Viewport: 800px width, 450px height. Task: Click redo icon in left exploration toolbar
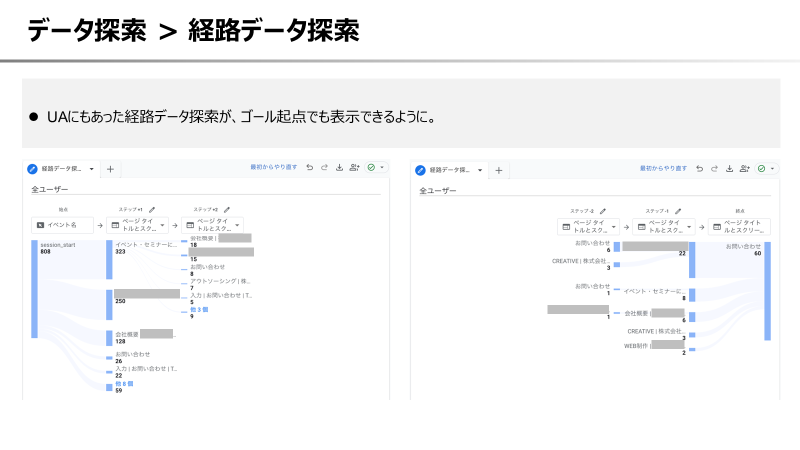[325, 169]
